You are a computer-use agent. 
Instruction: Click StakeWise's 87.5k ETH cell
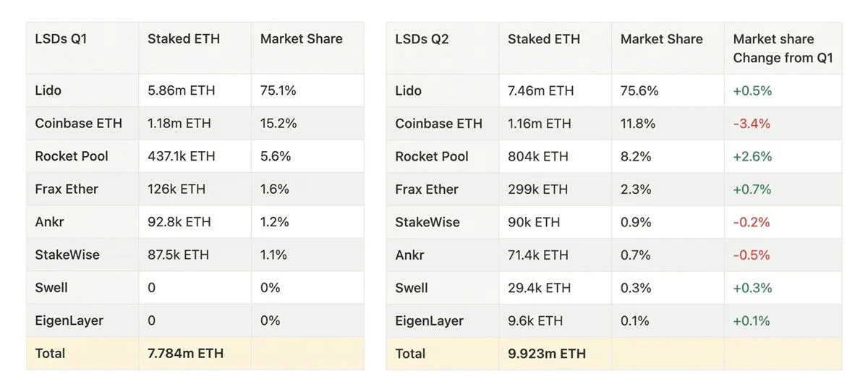pos(178,255)
